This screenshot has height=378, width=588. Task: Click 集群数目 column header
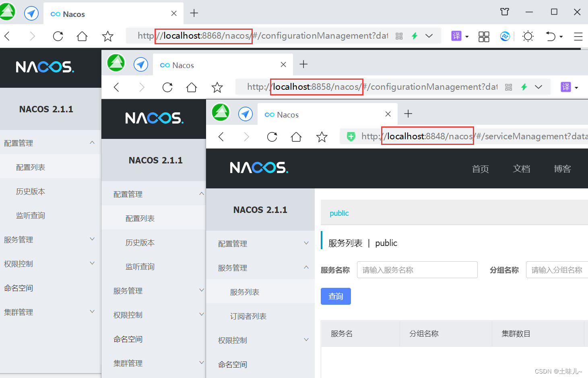(x=516, y=333)
